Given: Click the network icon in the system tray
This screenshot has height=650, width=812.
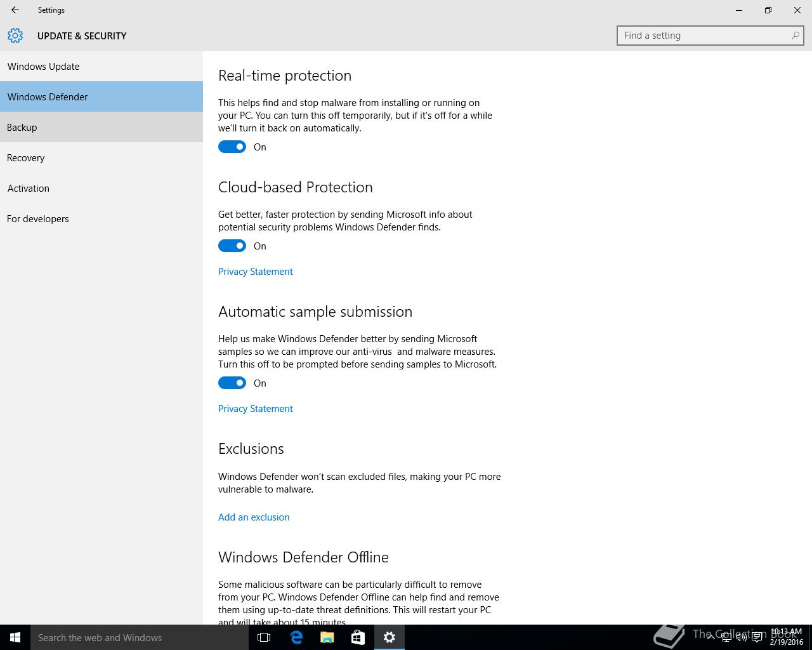Looking at the screenshot, I should (x=726, y=637).
